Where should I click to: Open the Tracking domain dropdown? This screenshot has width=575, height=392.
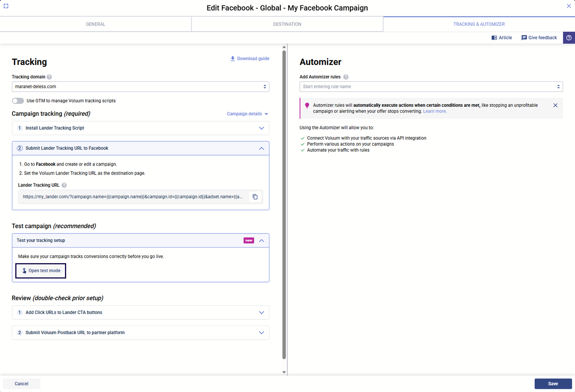(140, 87)
